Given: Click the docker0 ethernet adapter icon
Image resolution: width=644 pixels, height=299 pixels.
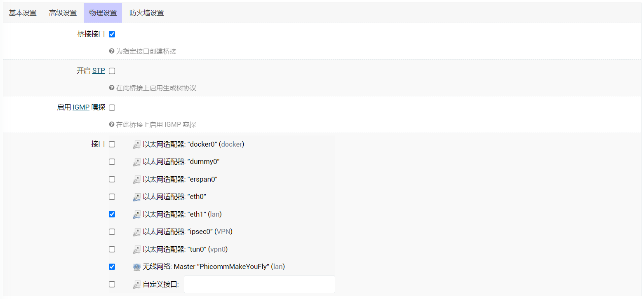Looking at the screenshot, I should tap(136, 145).
